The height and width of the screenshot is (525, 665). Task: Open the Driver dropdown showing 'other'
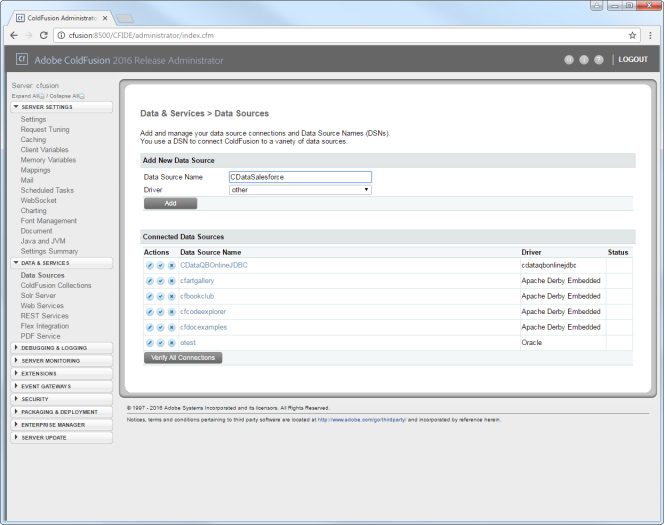coord(300,190)
